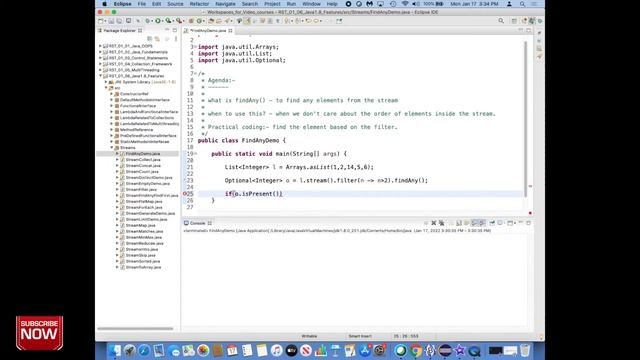
Task: Open the Refactor menu
Action: [x=199, y=4]
